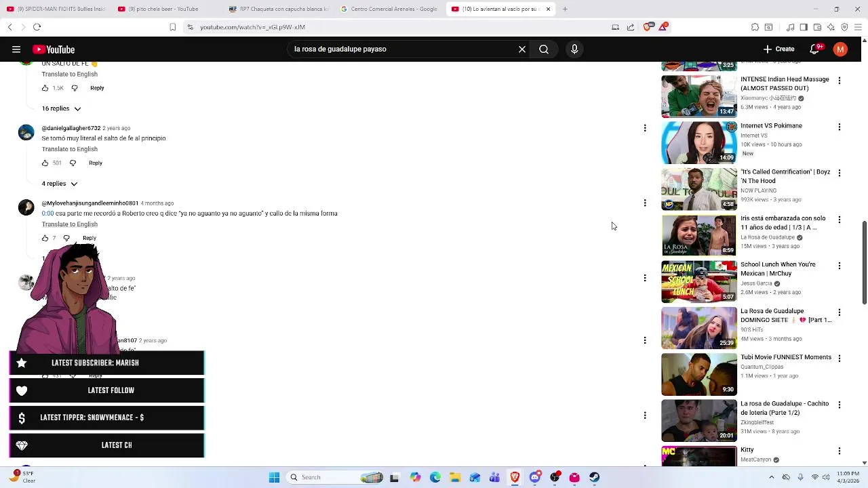Expand the 4 replies thread
The height and width of the screenshot is (488, 868).
click(60, 184)
